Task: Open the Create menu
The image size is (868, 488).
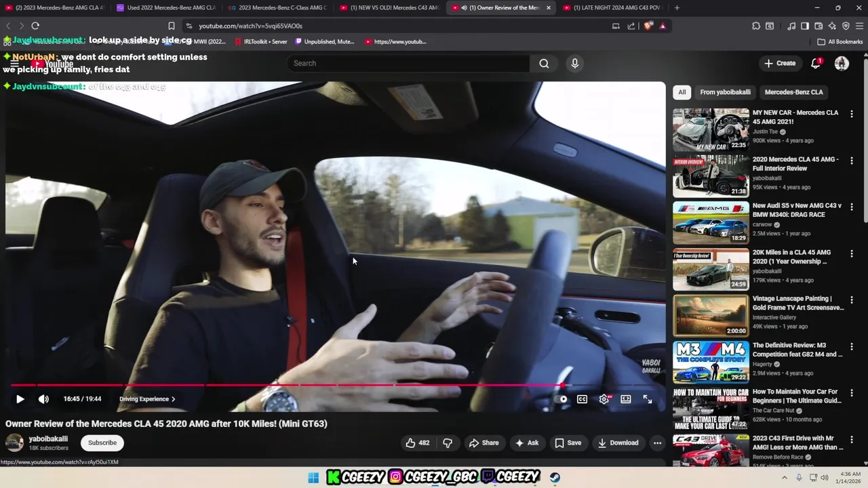Action: 780,63
